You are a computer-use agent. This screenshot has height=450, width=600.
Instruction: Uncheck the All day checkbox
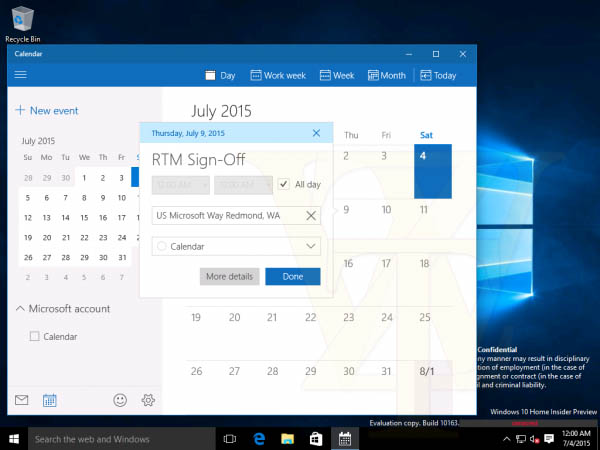coord(284,184)
